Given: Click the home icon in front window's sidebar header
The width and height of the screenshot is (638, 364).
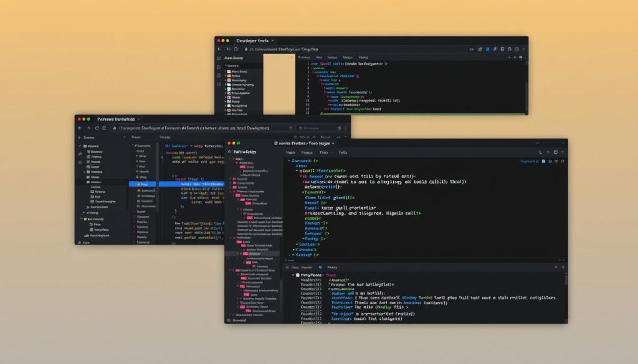Looking at the screenshot, I should pos(229,152).
